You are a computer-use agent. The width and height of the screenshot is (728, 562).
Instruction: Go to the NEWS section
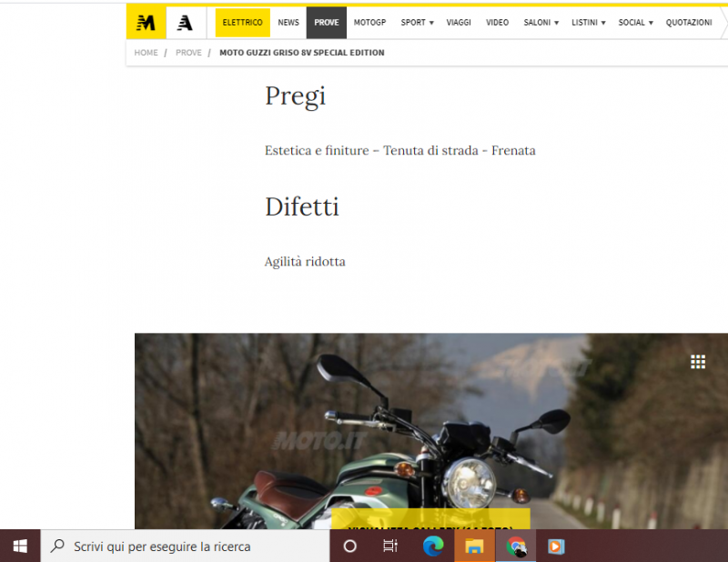[x=288, y=22]
